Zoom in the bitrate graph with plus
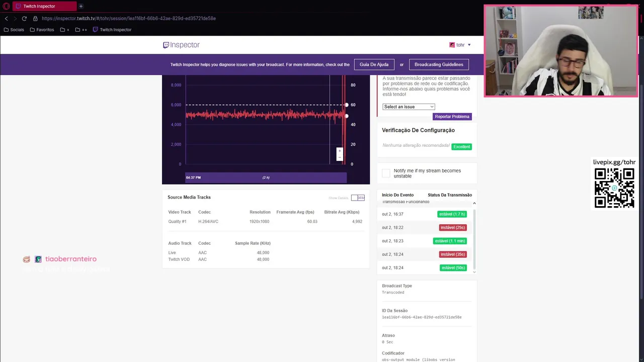 click(x=340, y=151)
